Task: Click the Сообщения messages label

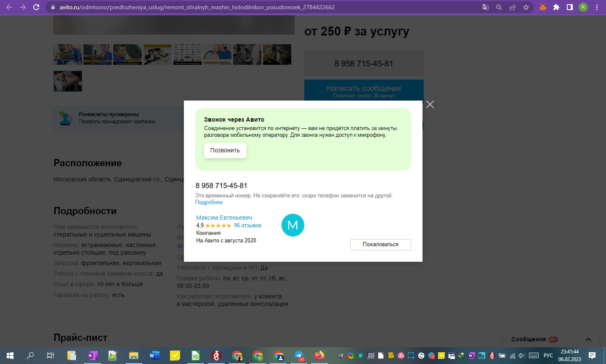Action: click(529, 339)
